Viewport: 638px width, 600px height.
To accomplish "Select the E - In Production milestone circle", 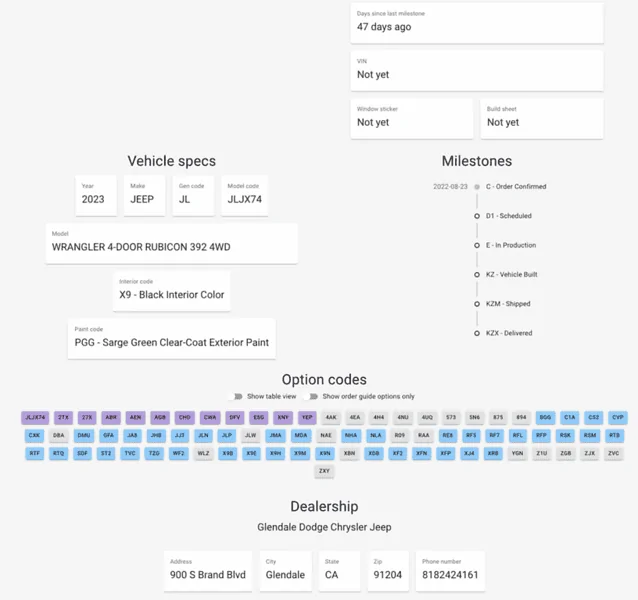I will 477,245.
